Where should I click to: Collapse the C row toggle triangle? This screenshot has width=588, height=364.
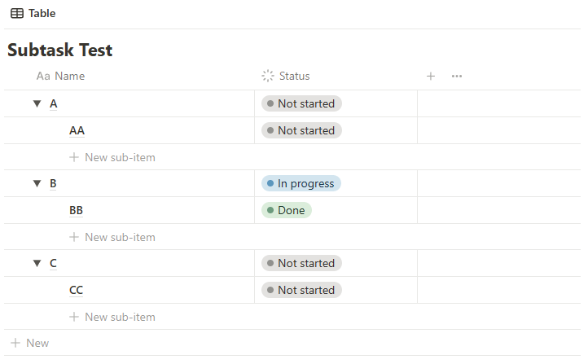tap(37, 263)
